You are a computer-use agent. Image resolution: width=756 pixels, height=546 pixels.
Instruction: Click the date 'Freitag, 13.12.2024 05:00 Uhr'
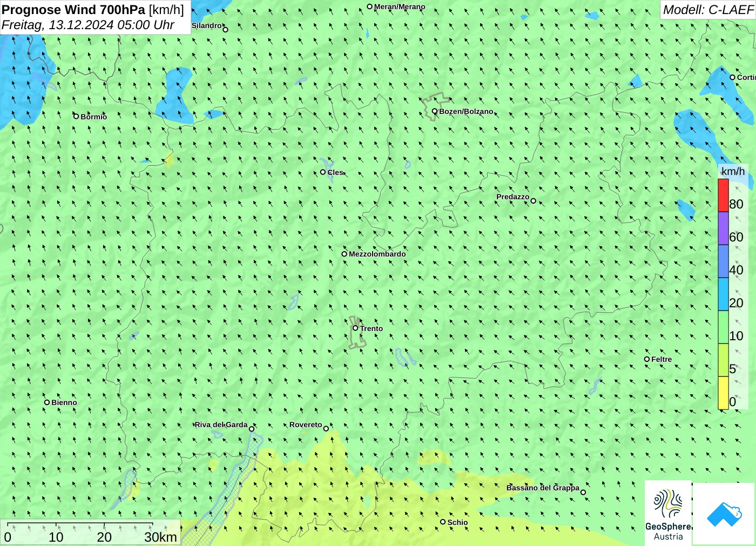click(88, 25)
